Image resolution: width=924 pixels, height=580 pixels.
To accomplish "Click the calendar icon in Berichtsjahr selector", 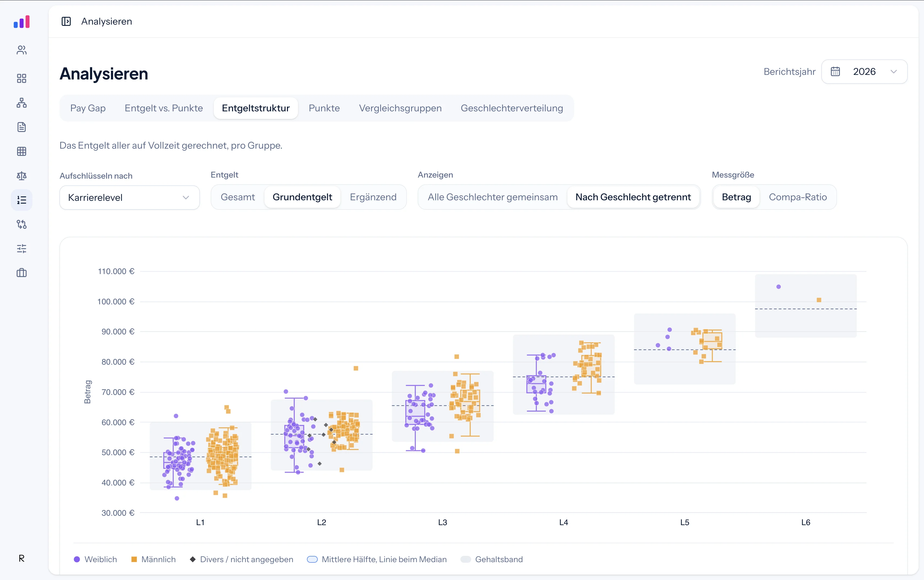I will tap(835, 72).
